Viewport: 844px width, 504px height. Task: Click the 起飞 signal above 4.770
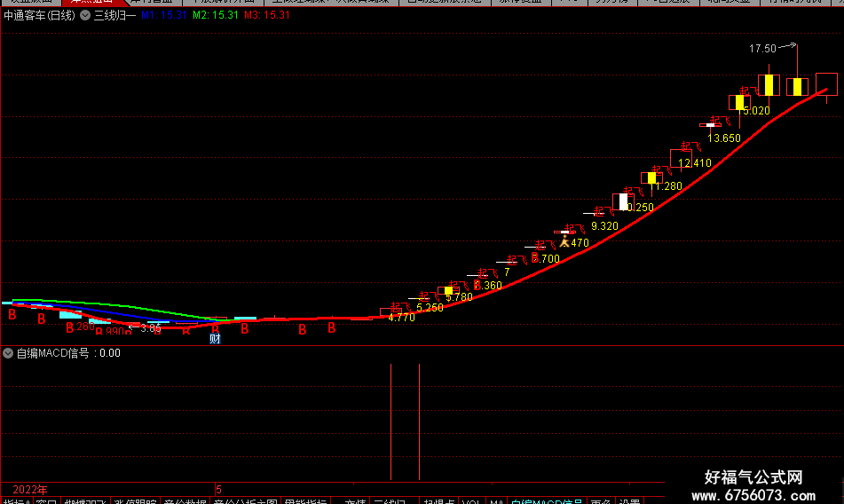[400, 307]
